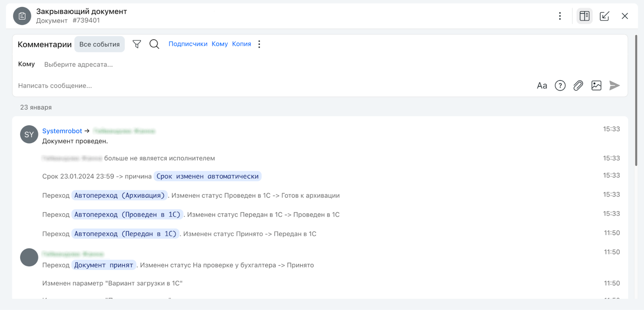This screenshot has width=644, height=310.
Task: Click the "Автопереход (Архивация)" tag
Action: coord(119,196)
